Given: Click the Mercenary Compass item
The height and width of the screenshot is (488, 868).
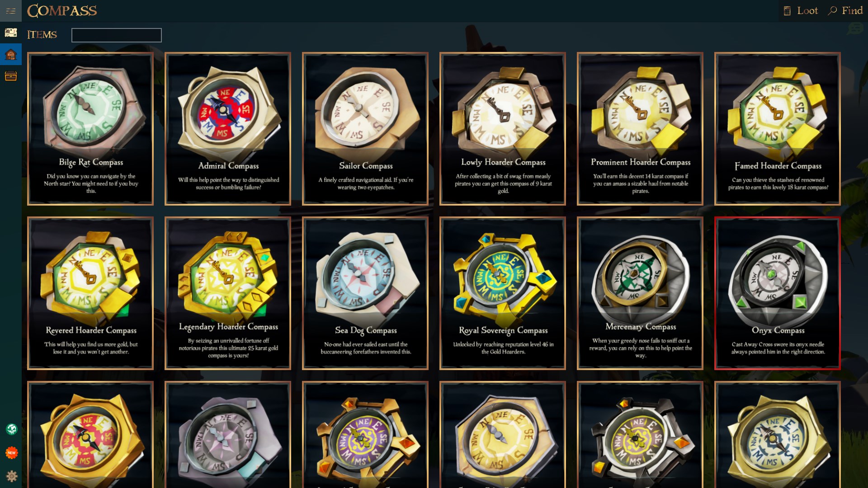Looking at the screenshot, I should [640, 293].
